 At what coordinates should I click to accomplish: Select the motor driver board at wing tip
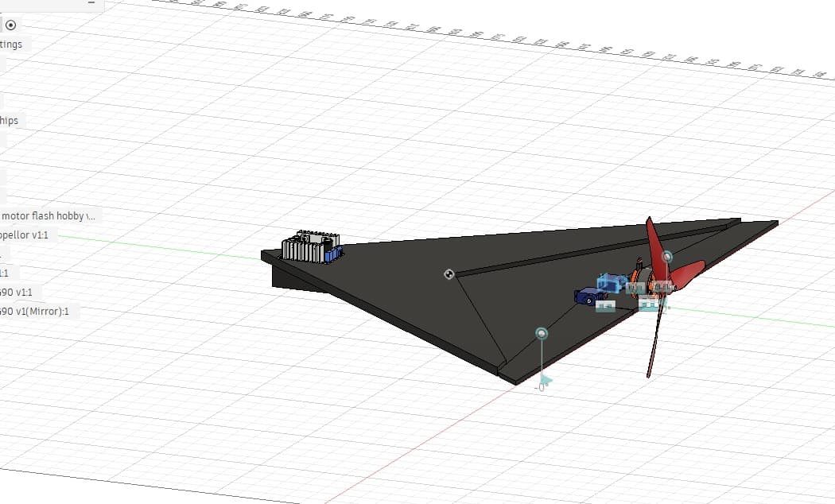tap(312, 247)
